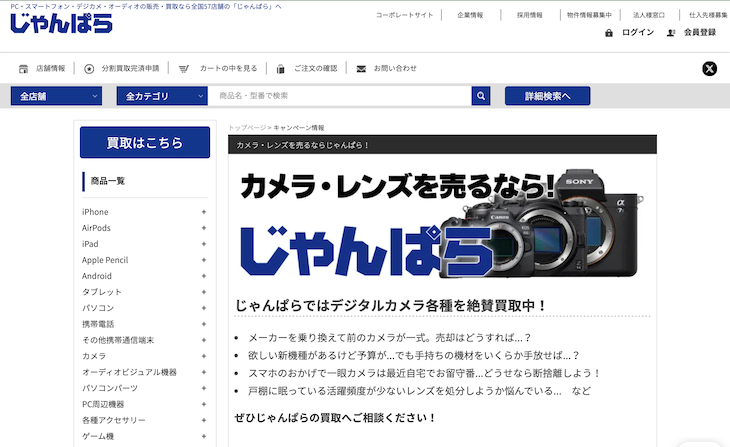Image resolution: width=730 pixels, height=447 pixels.
Task: Open the オーディオビジュアル機器 category link
Action: [x=129, y=372]
